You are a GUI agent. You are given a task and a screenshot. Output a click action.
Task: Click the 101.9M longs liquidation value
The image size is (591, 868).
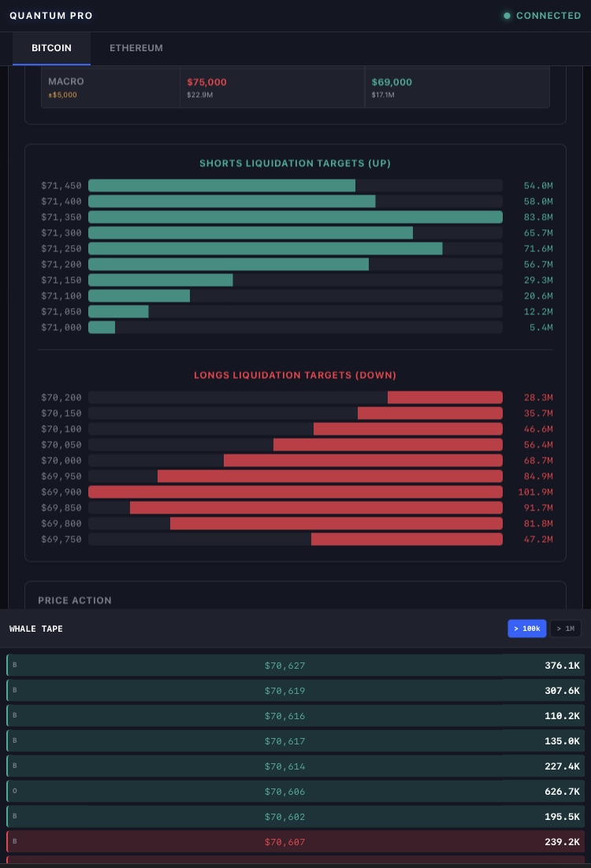point(535,492)
